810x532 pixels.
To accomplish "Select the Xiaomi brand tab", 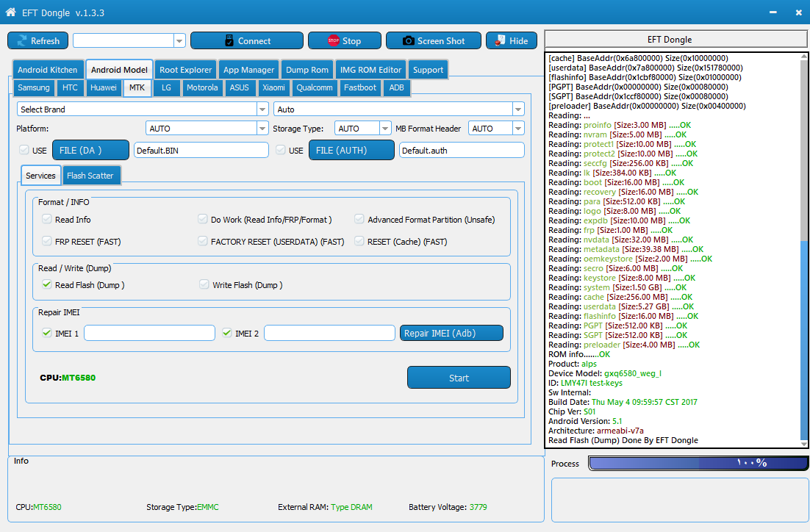I will pos(273,87).
